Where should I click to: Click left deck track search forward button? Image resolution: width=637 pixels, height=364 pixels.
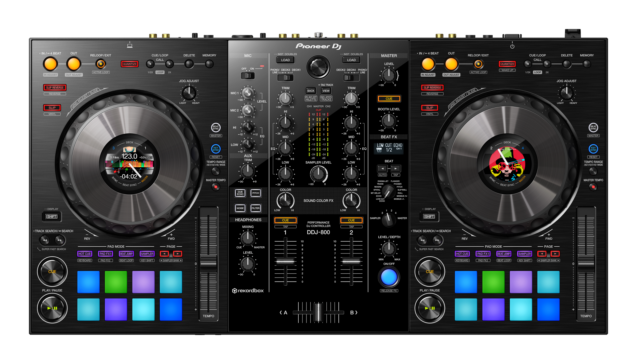60,240
